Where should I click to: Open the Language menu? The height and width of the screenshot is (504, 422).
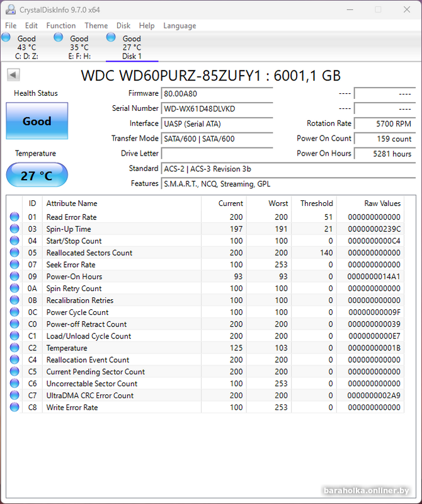[180, 26]
